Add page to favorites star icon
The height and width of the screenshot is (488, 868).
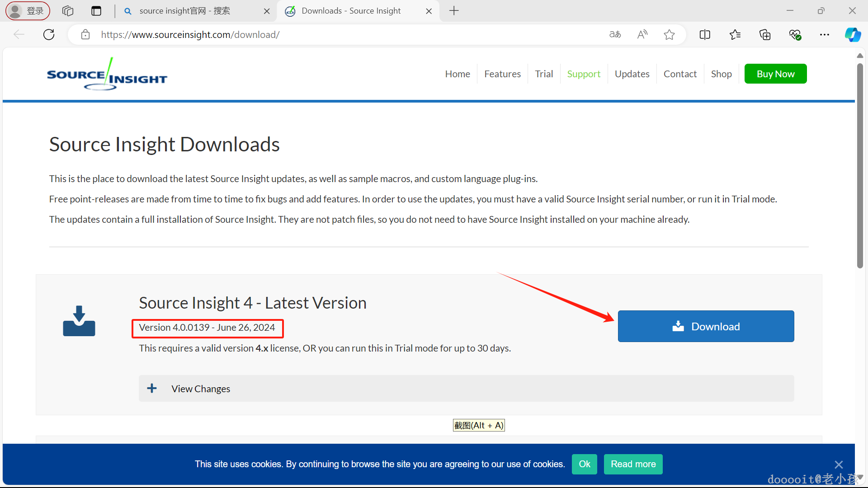[669, 35]
